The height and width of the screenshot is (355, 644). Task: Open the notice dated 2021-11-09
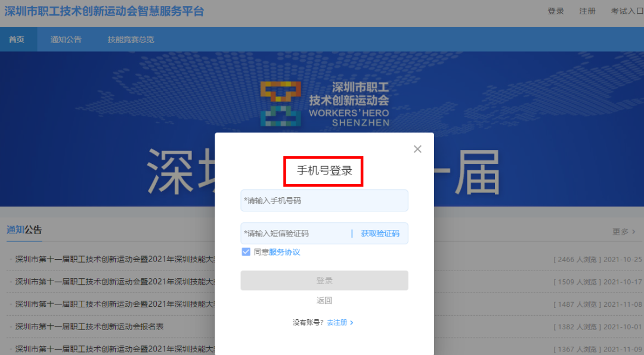pos(115,349)
